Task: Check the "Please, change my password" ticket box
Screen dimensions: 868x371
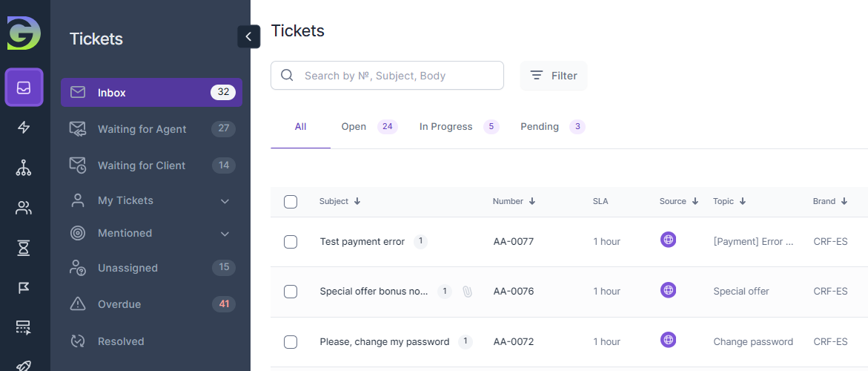Action: pyautogui.click(x=291, y=342)
